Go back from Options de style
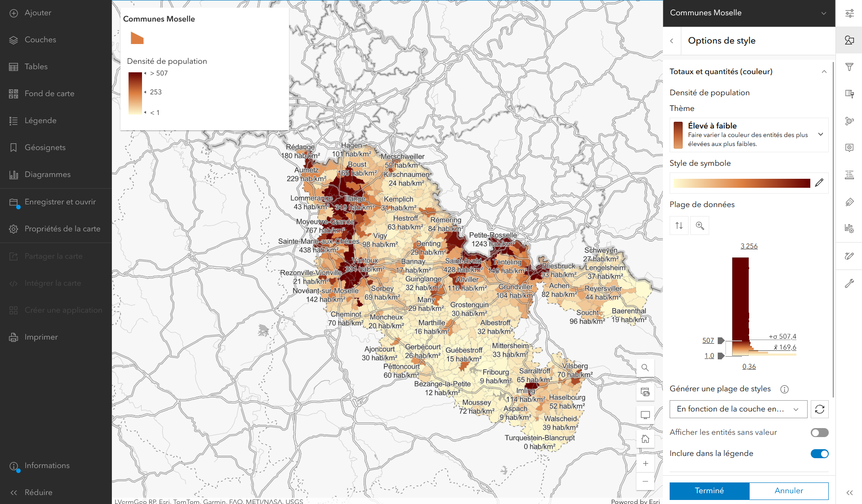 coord(672,41)
